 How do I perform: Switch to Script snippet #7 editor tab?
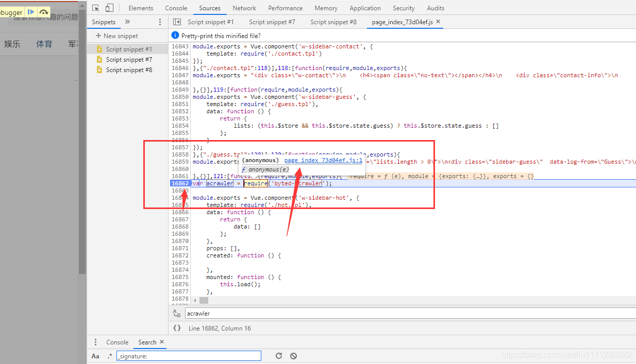click(272, 22)
